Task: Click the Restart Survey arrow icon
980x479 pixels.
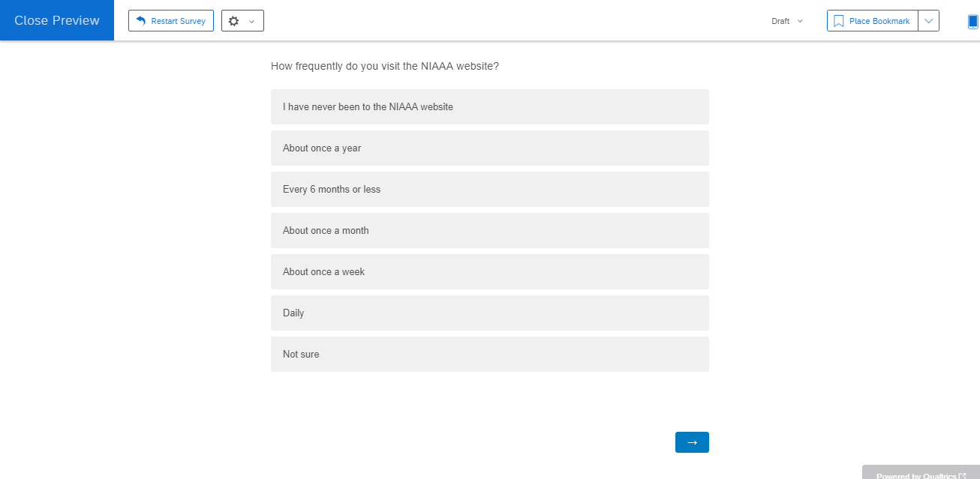Action: (141, 21)
